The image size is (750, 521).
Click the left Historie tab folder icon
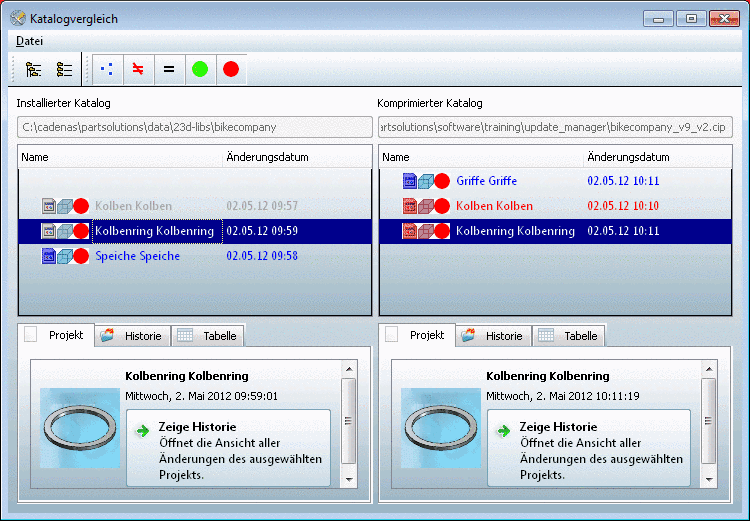(x=107, y=335)
